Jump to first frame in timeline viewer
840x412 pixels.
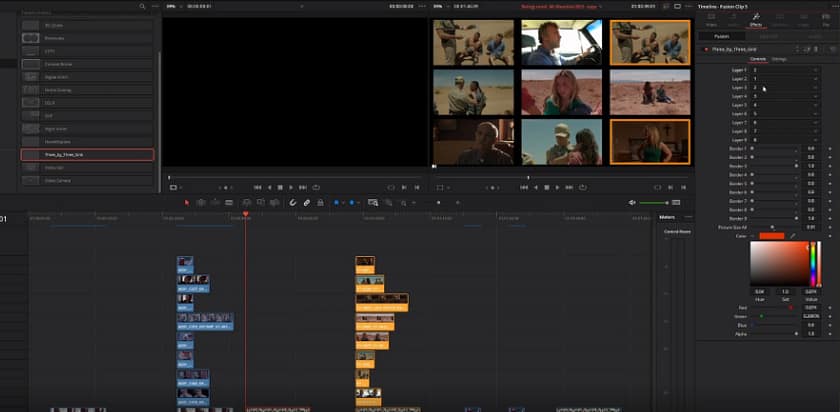[x=524, y=188]
